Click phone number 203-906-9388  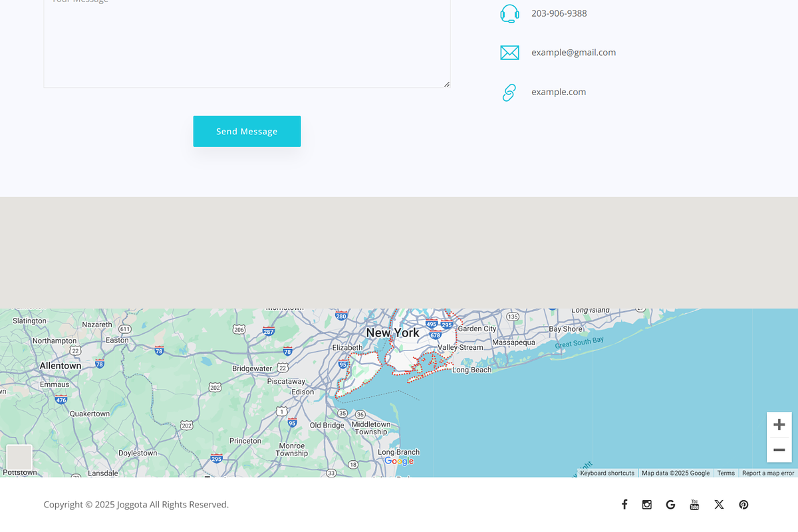559,13
